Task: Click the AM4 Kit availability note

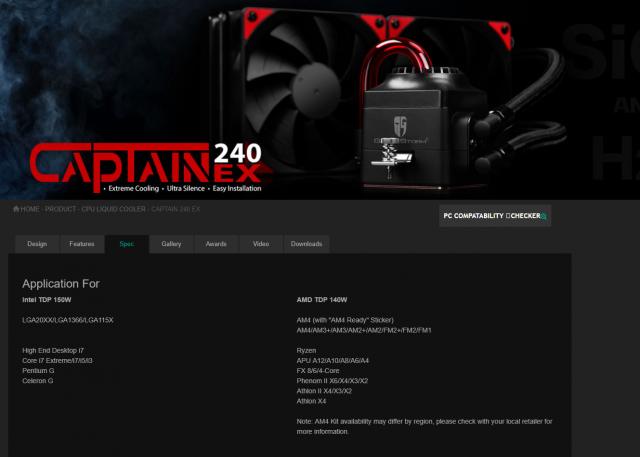Action: point(424,426)
